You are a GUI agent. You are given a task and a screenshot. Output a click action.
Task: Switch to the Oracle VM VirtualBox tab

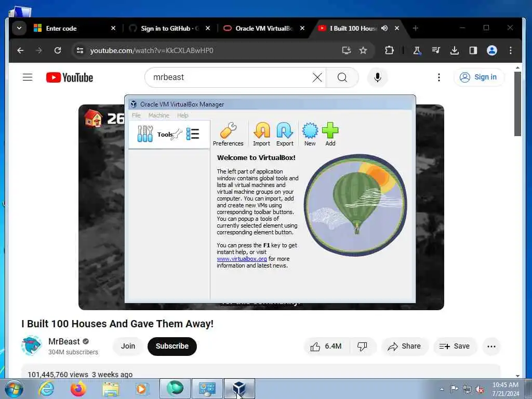[264, 28]
